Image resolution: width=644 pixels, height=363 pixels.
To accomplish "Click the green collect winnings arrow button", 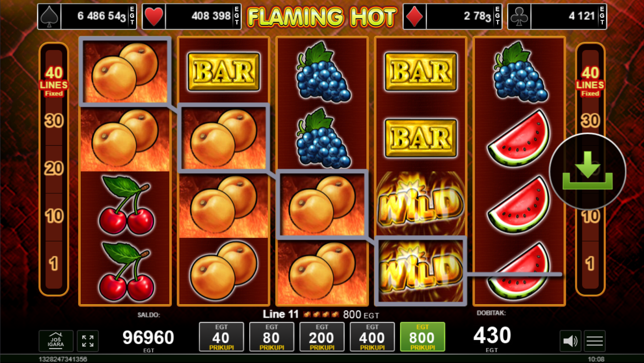I will 587,172.
